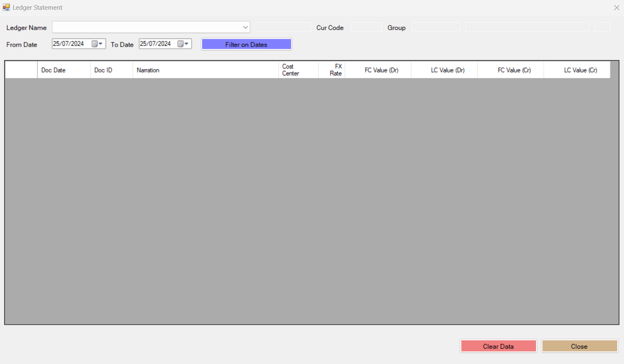Click the To Date value field
This screenshot has height=364, width=624.
tap(156, 44)
